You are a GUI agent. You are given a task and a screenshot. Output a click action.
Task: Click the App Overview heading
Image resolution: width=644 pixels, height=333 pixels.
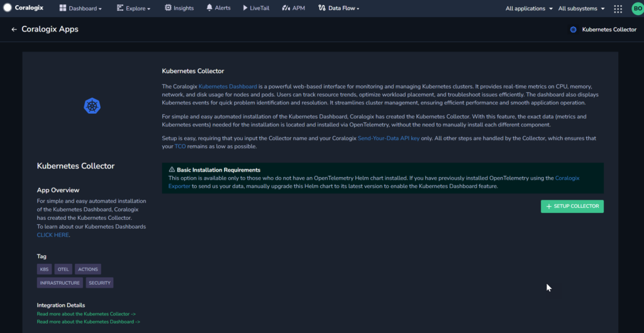[x=58, y=190]
